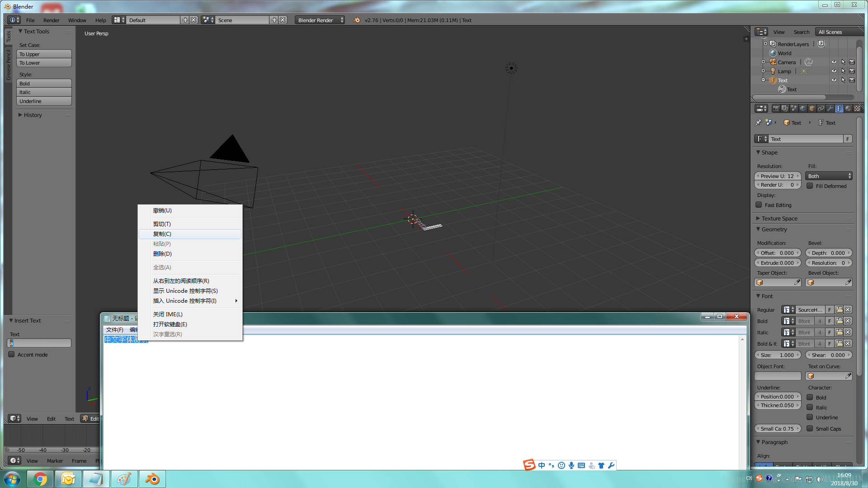This screenshot has height=488, width=868.
Task: Click the To Upper button
Action: tap(44, 54)
